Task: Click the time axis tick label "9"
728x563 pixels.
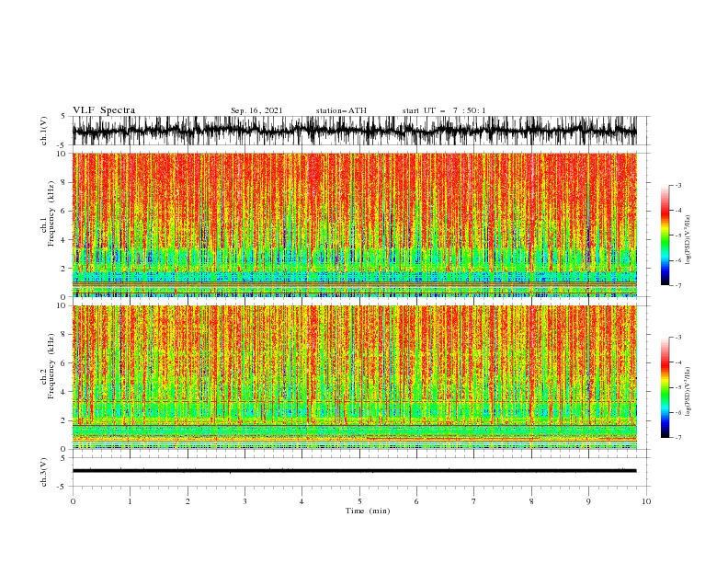Action: (x=588, y=501)
